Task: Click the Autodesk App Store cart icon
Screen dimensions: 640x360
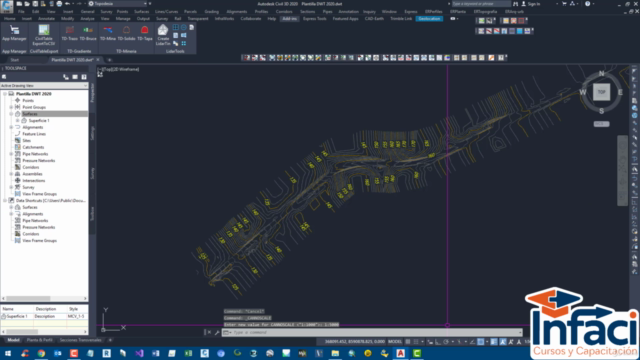Action: tap(564, 4)
